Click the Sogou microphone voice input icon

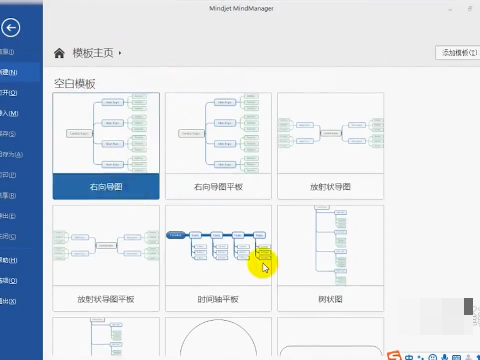pos(445,357)
